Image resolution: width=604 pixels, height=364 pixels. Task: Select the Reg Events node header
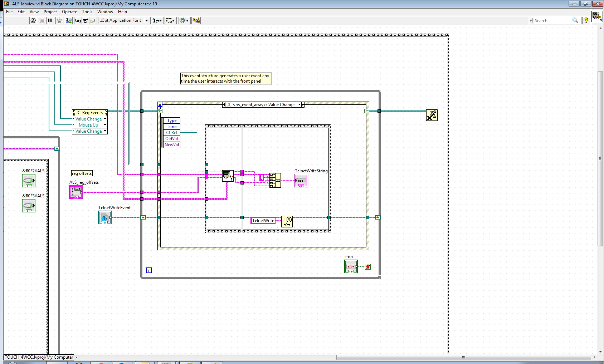point(89,113)
